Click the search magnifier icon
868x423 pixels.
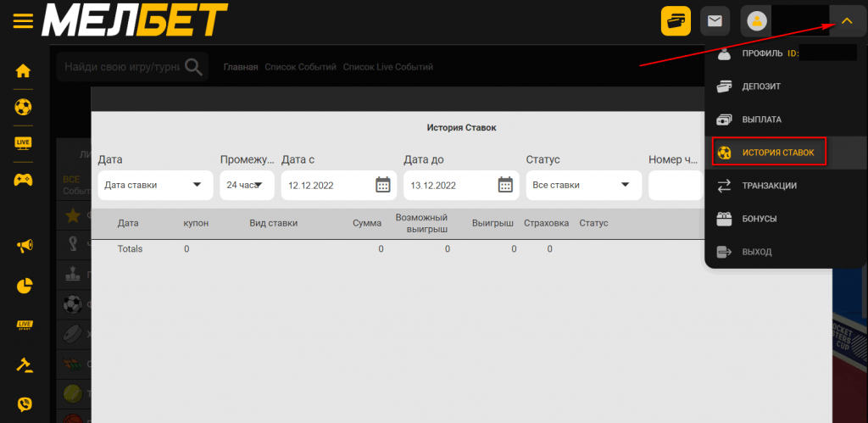(x=194, y=67)
